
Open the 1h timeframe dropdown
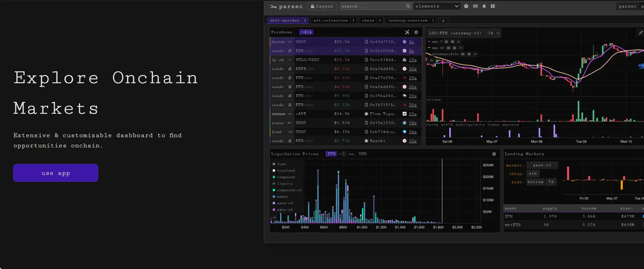(x=493, y=33)
